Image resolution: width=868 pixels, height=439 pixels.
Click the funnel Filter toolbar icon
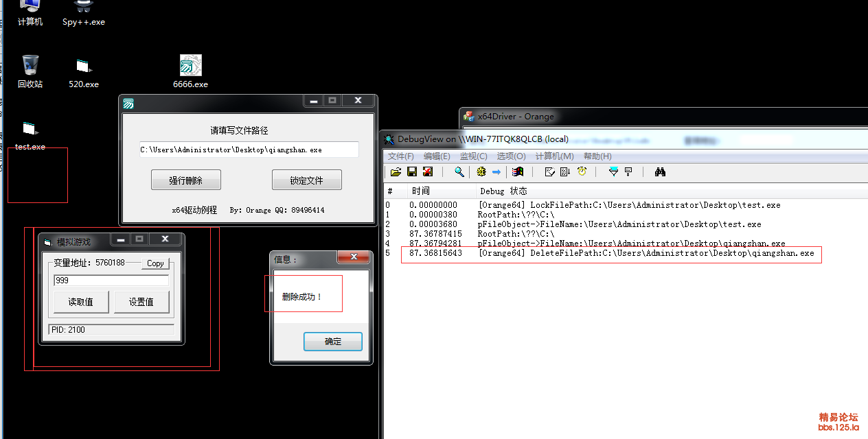coord(613,171)
